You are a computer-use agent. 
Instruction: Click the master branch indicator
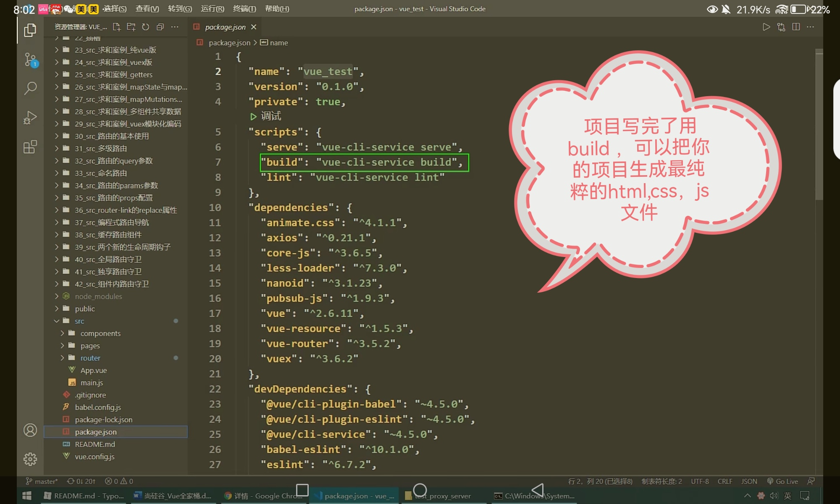click(x=42, y=481)
